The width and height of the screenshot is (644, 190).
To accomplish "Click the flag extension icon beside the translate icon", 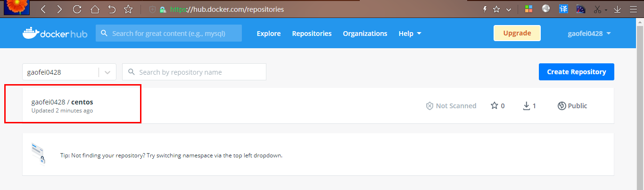I will [581, 9].
